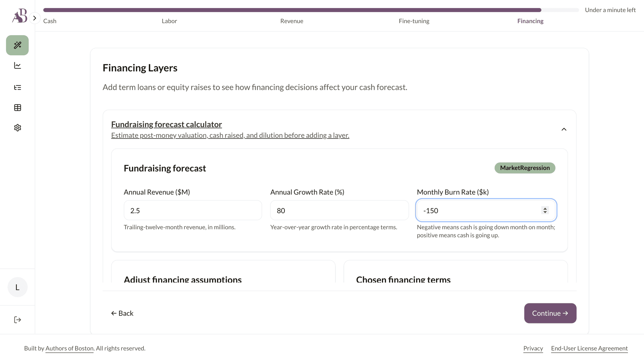This screenshot has width=644, height=362.
Task: Expand the sidebar with chevron button
Action: 35,18
